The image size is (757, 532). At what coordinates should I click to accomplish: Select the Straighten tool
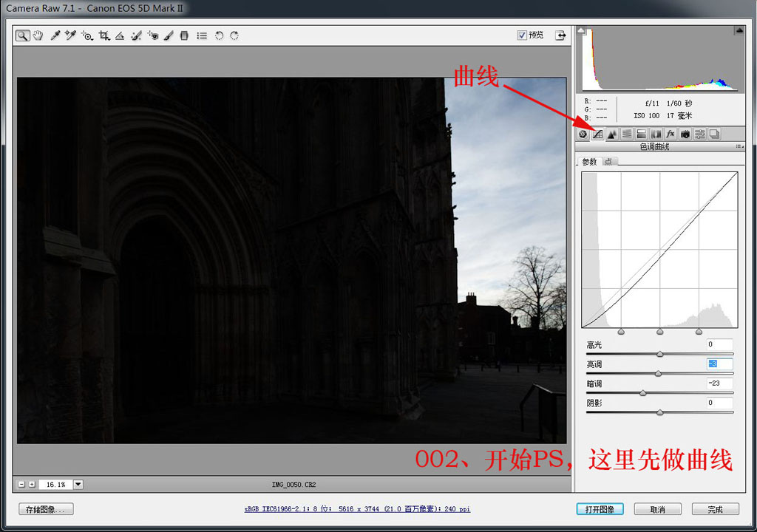tap(120, 35)
